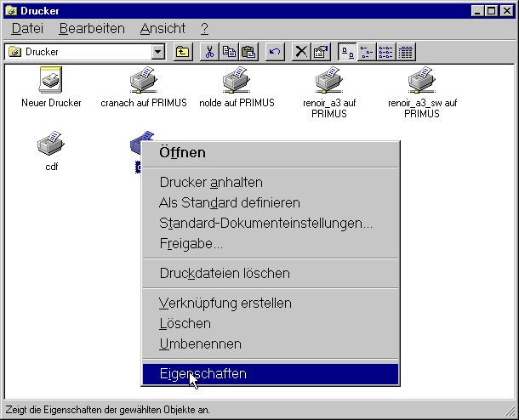Paste using the clipboard toolbar icon
519x420 pixels.
[248, 52]
